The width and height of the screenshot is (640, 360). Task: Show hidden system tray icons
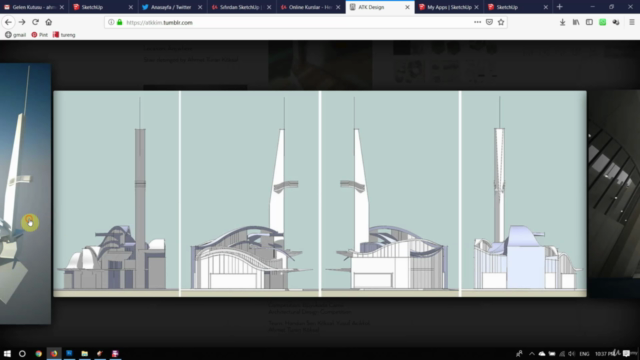531,353
